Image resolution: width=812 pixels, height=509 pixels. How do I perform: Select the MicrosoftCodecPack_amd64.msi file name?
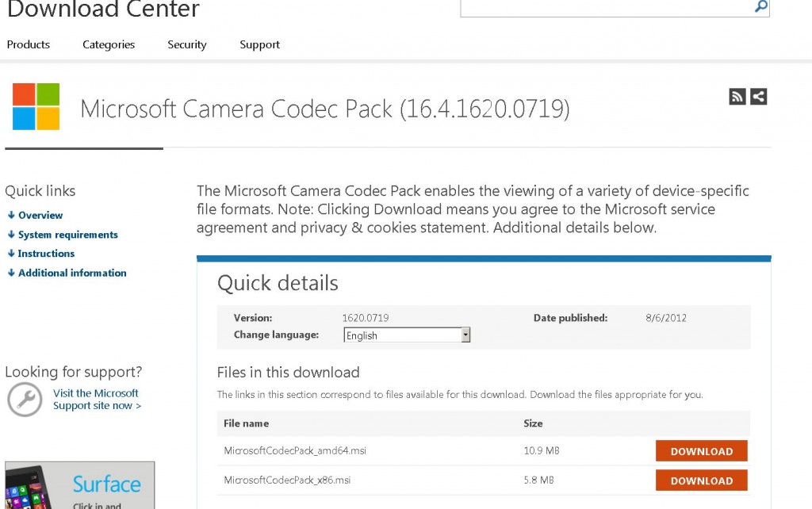pyautogui.click(x=295, y=450)
